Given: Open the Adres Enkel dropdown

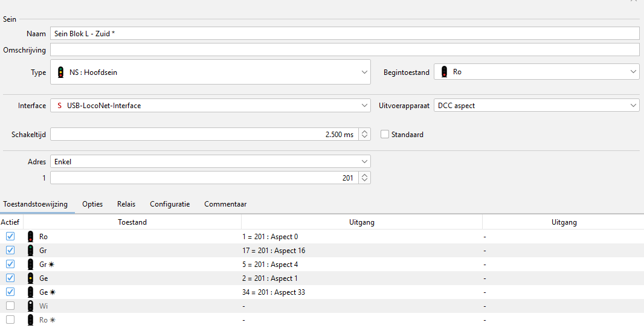Looking at the screenshot, I should [210, 162].
